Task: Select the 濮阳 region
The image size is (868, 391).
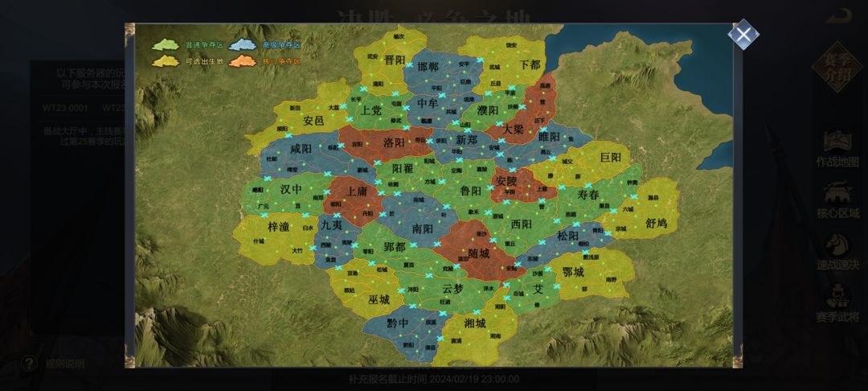Action: click(x=489, y=109)
